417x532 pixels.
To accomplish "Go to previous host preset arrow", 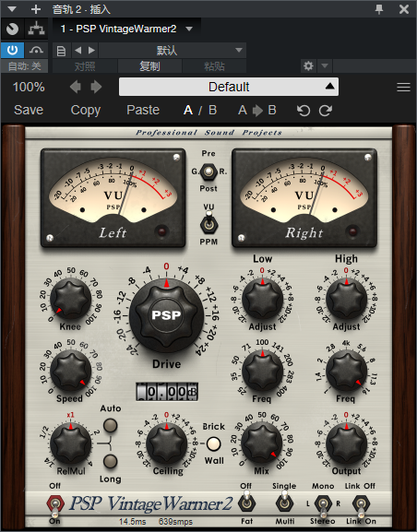I will click(x=78, y=51).
